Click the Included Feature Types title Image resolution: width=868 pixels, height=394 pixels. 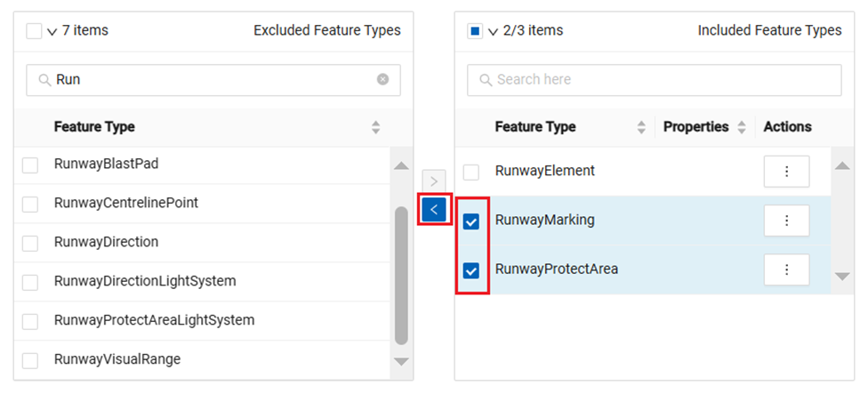click(x=769, y=30)
